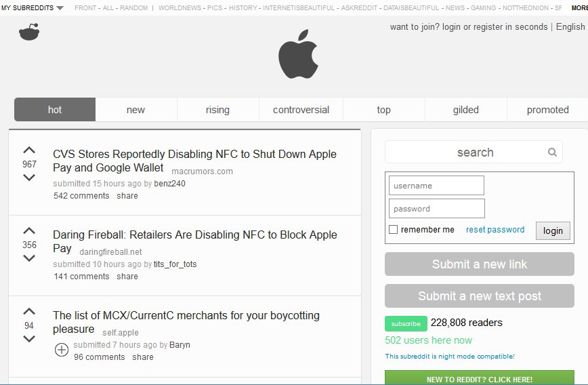The image size is (588, 385).
Task: Click the Reddit alien logo icon
Action: point(29,32)
